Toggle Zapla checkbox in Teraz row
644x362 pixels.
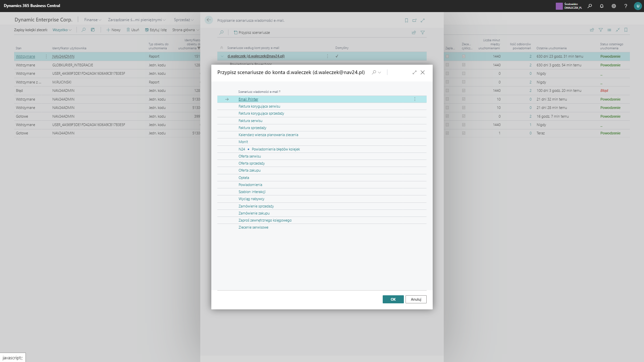(x=447, y=133)
